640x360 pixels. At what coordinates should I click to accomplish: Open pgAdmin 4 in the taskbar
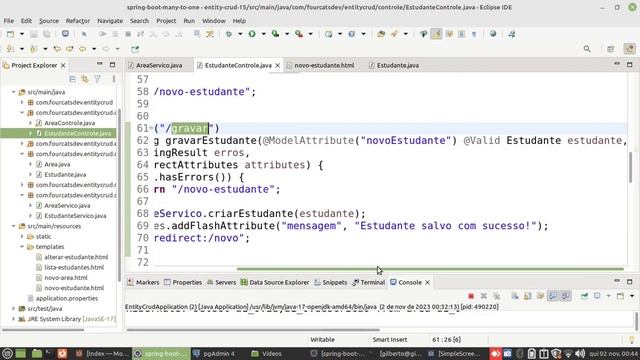click(214, 353)
